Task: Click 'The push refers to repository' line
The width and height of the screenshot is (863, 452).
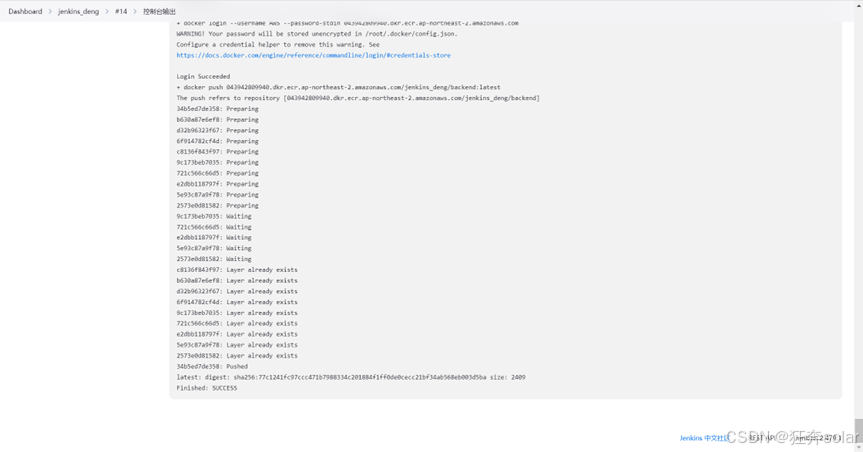Action: pyautogui.click(x=358, y=98)
